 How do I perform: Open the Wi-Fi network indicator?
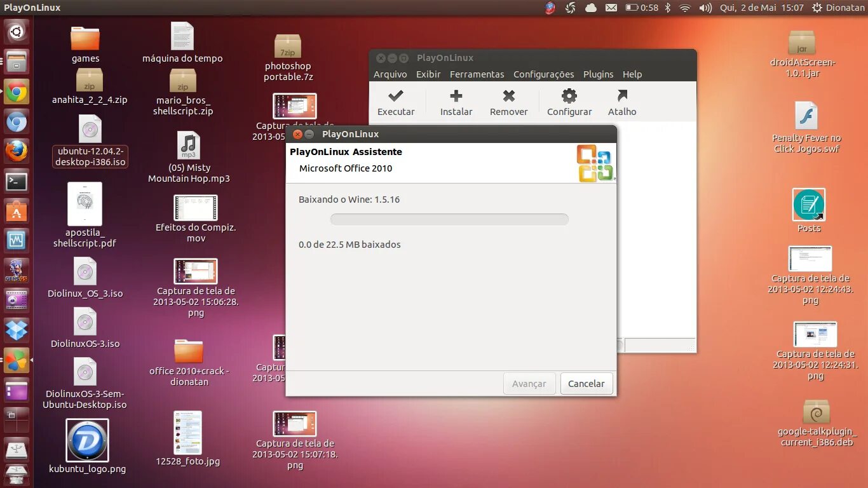click(684, 8)
